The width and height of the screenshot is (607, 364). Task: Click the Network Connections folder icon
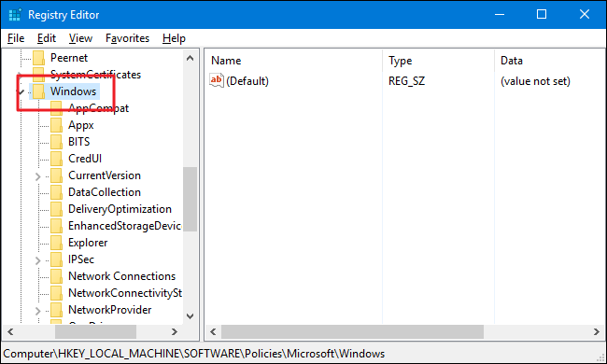click(57, 276)
